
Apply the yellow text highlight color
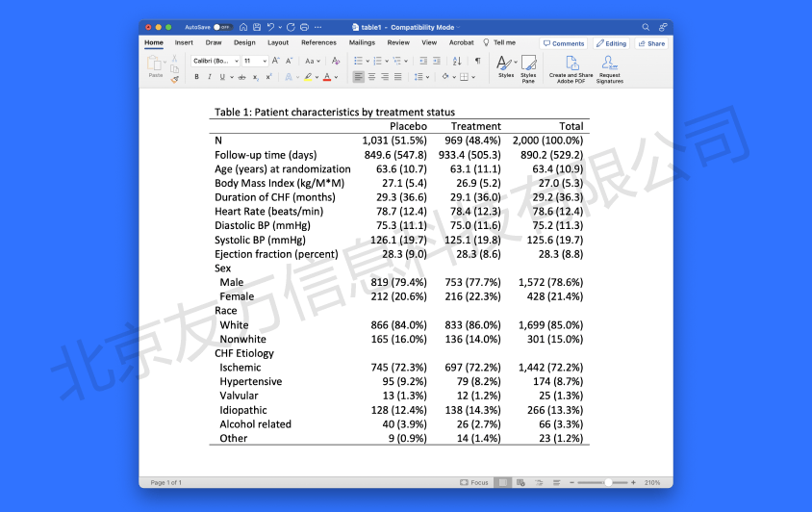coord(308,77)
